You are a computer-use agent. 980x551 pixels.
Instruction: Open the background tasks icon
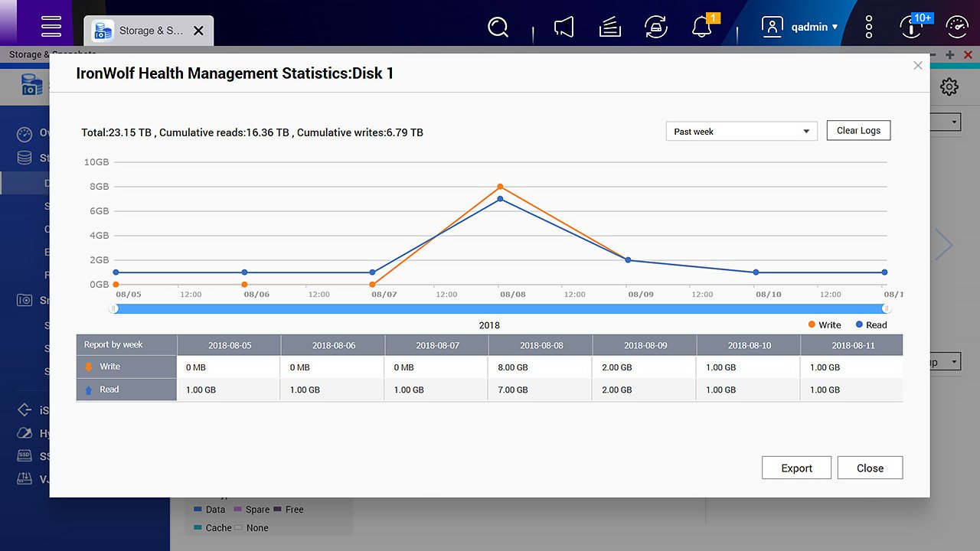[x=609, y=28]
